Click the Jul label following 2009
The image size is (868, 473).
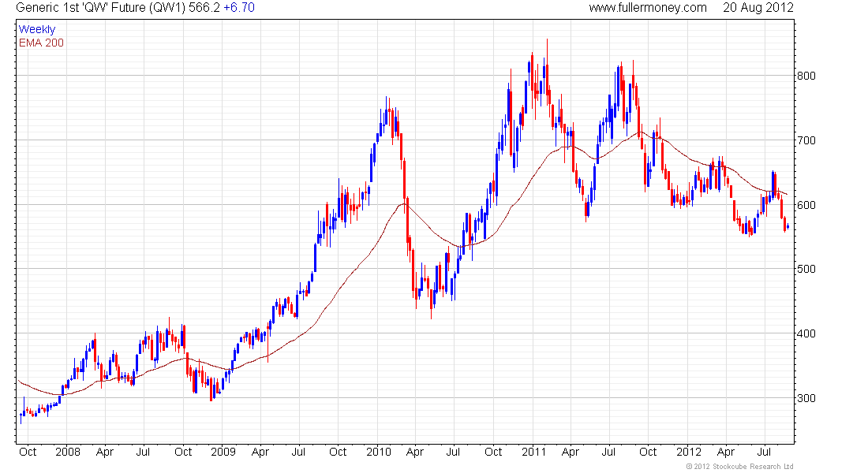click(x=298, y=452)
